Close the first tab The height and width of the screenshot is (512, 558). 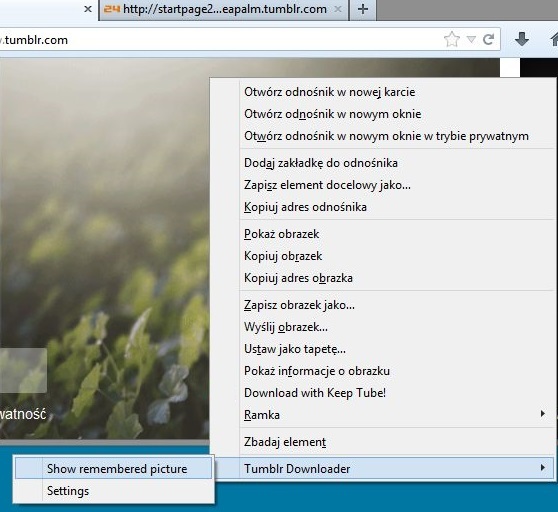pyautogui.click(x=88, y=9)
